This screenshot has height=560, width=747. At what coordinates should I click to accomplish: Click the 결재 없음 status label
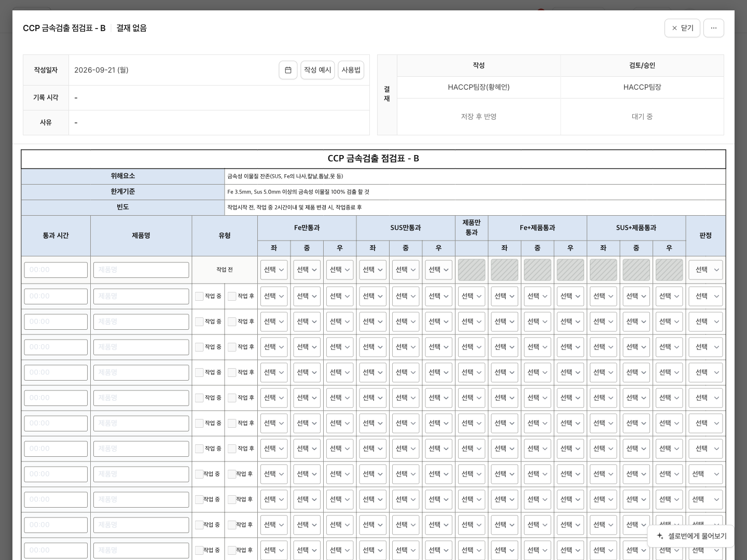[131, 28]
